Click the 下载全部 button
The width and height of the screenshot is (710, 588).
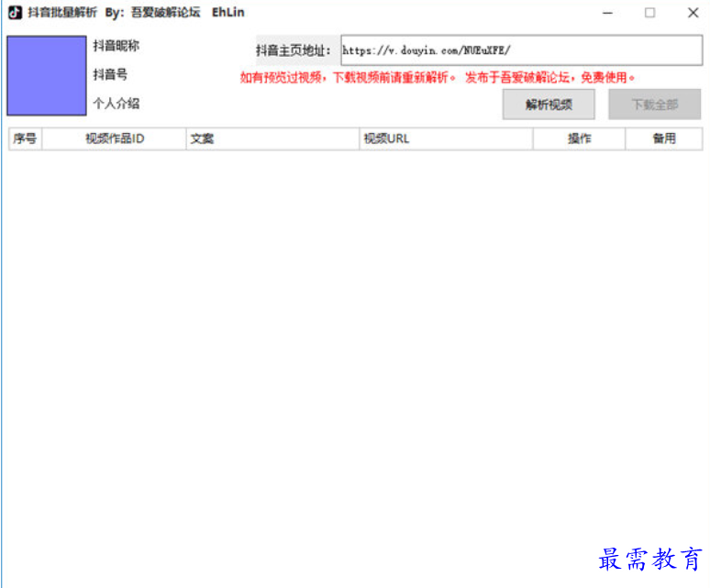point(654,105)
